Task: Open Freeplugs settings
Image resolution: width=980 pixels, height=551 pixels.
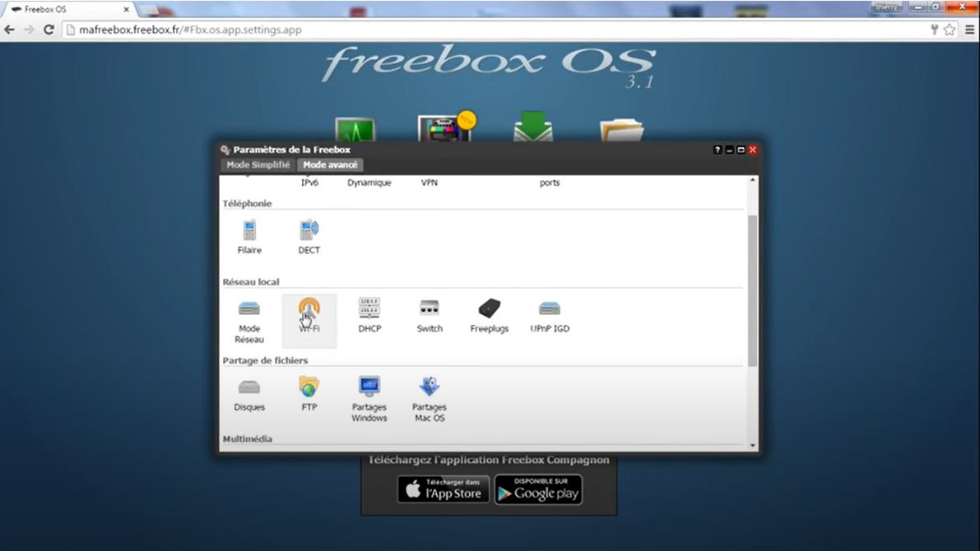Action: click(490, 316)
